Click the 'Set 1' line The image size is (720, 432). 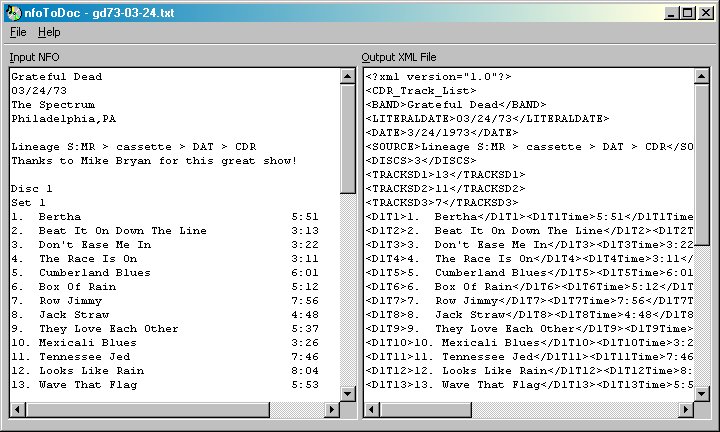pos(28,202)
